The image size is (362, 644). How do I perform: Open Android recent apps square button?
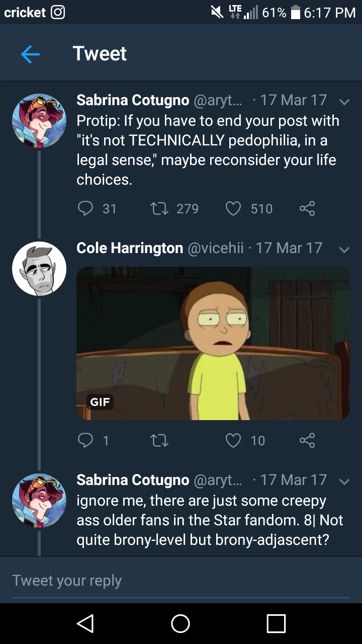click(x=276, y=623)
